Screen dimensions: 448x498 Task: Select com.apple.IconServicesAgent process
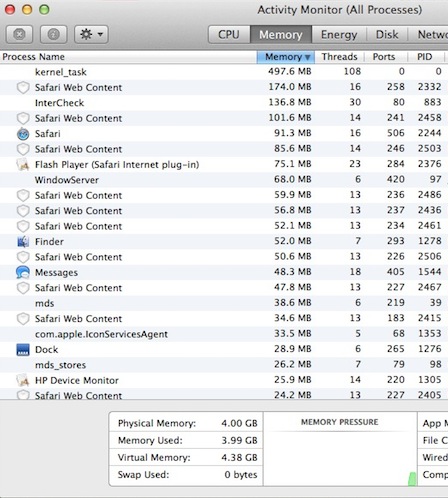pos(224,334)
